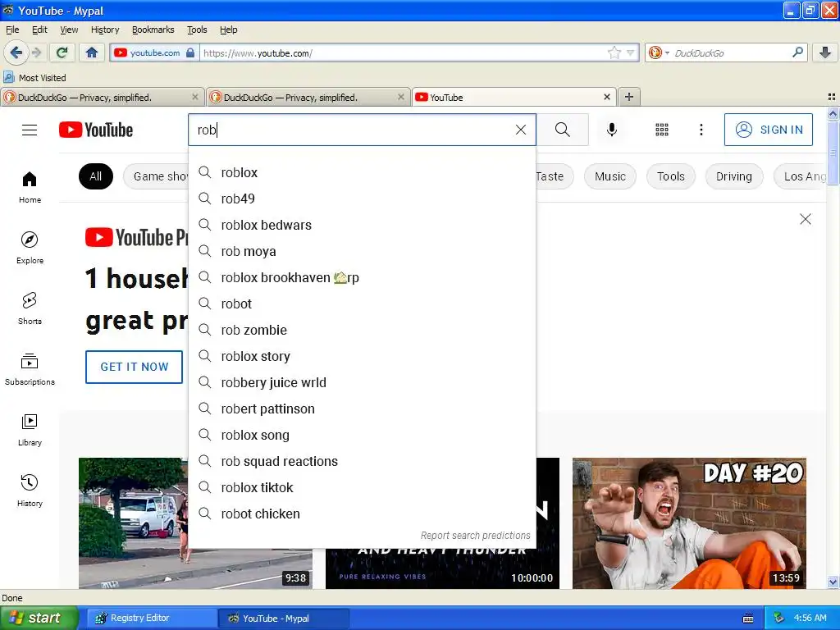This screenshot has width=840, height=630.
Task: Open the three-dot Settings menu
Action: click(x=701, y=130)
